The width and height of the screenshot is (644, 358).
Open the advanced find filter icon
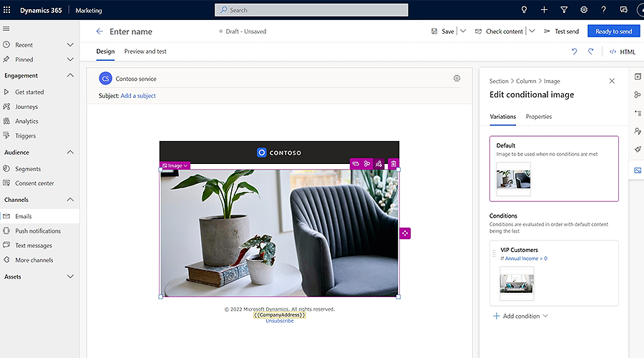564,10
